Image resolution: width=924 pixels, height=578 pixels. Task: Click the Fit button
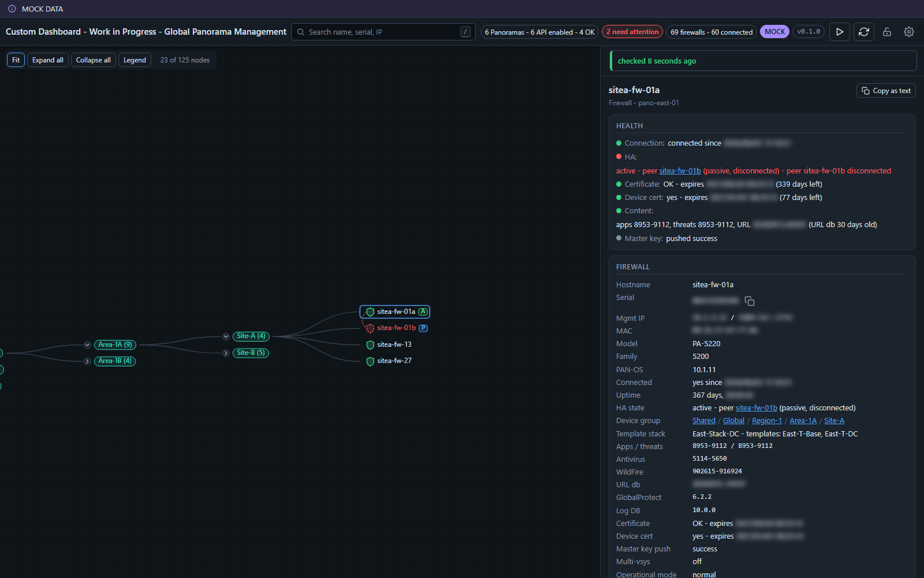[16, 60]
